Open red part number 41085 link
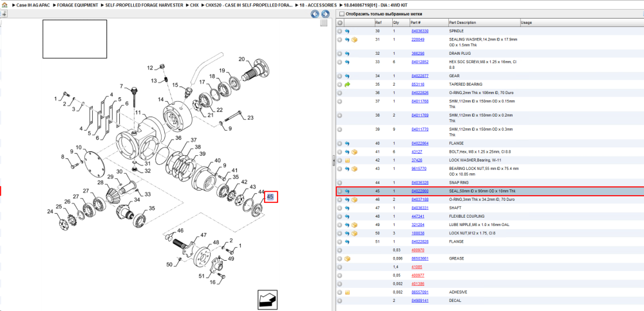644x311 pixels. pyautogui.click(x=417, y=267)
